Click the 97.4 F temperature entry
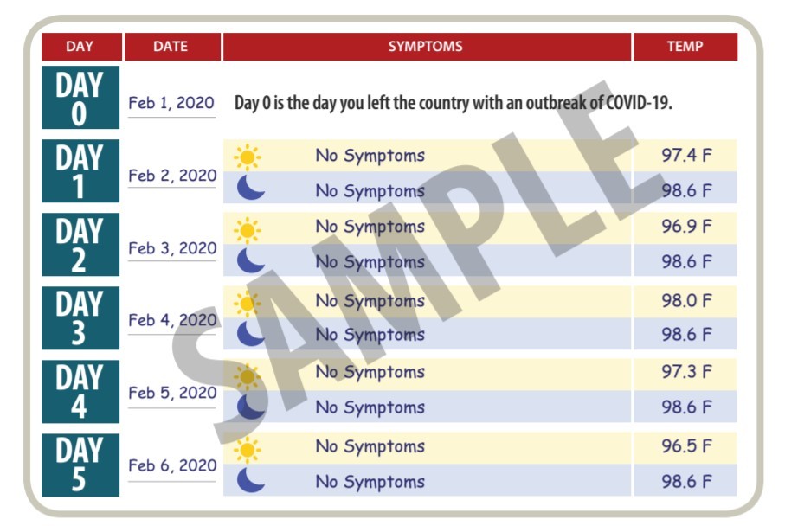 pos(686,155)
